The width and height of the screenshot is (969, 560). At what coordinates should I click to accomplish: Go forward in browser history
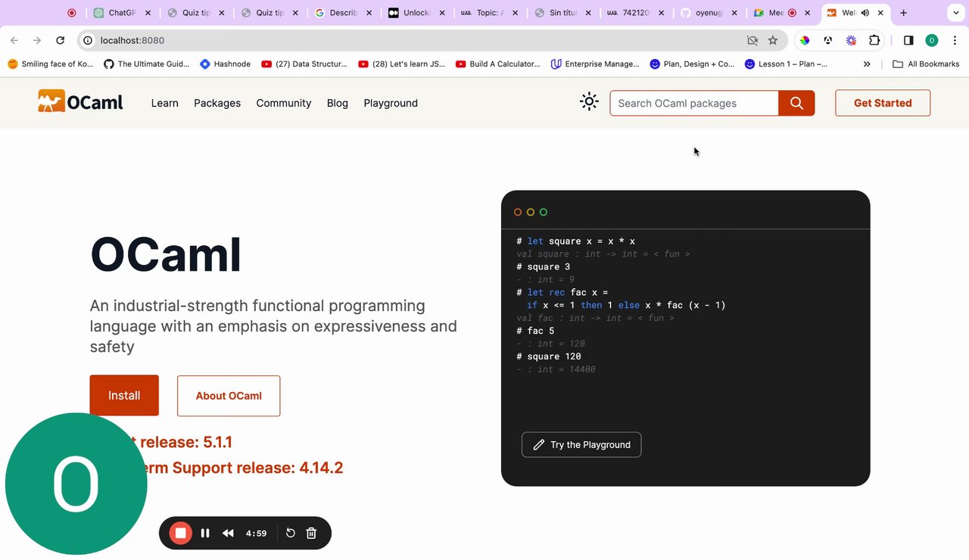click(37, 40)
